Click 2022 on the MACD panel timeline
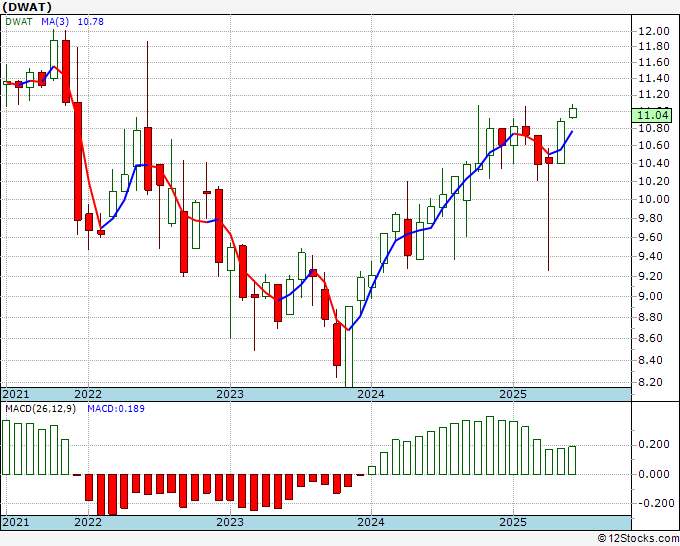680x546 pixels. (x=88, y=522)
